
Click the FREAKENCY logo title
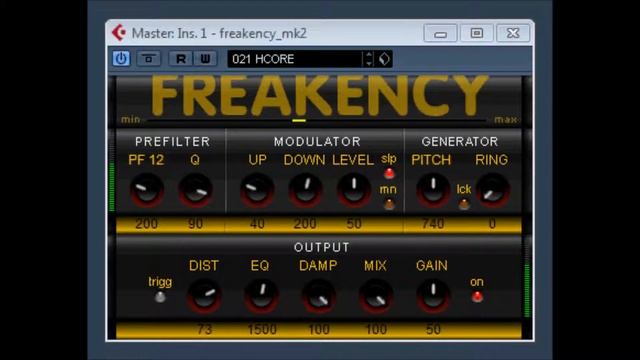320,95
